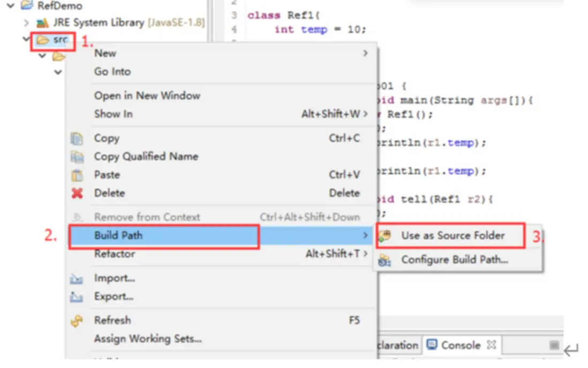Click the Copy Qualified Name icon

click(x=78, y=157)
